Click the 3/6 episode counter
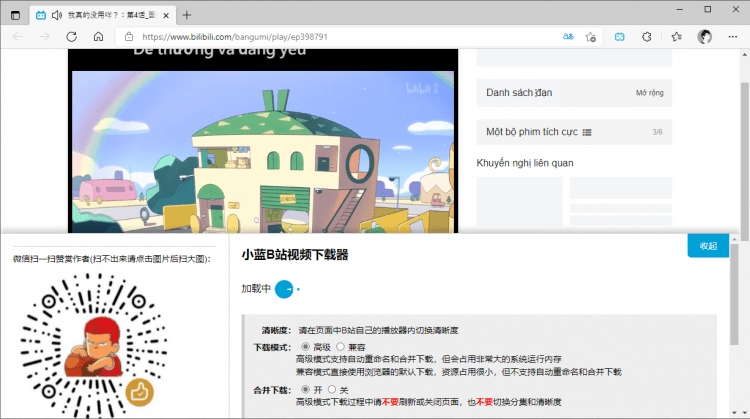 coord(657,132)
